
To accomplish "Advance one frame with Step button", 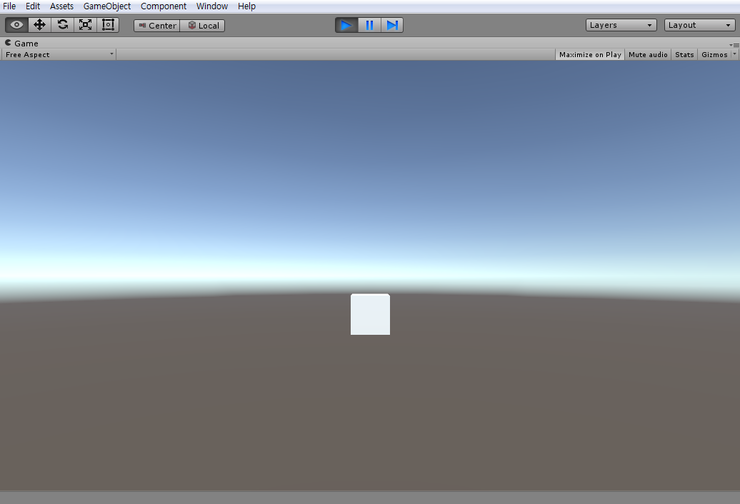I will (x=392, y=25).
